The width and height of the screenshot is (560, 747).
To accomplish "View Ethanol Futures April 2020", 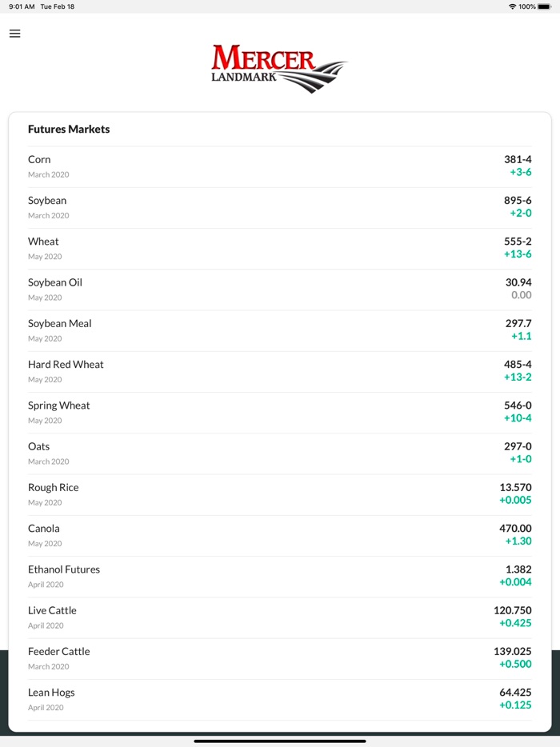I will pos(279,576).
